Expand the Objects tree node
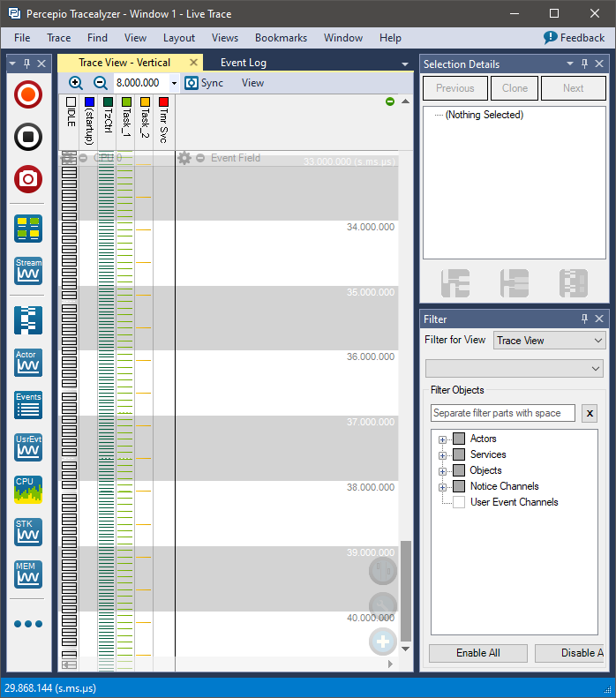The width and height of the screenshot is (616, 698). coord(442,471)
